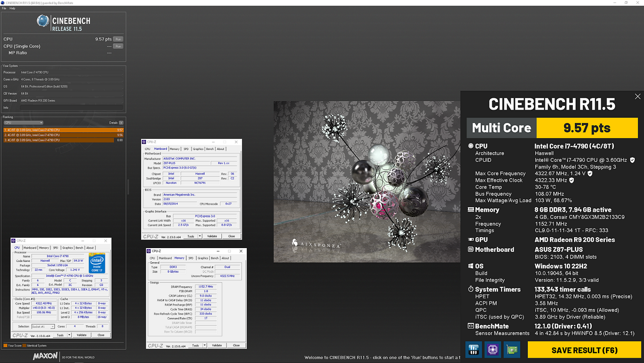Close the BenchMate result panel with the X
Screen dimensions: 644x363
coord(638,96)
